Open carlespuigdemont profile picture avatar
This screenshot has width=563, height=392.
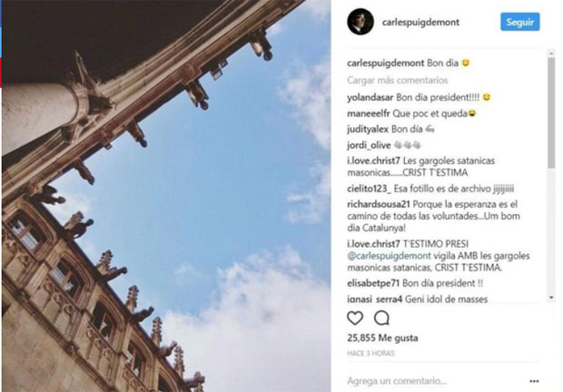point(361,22)
